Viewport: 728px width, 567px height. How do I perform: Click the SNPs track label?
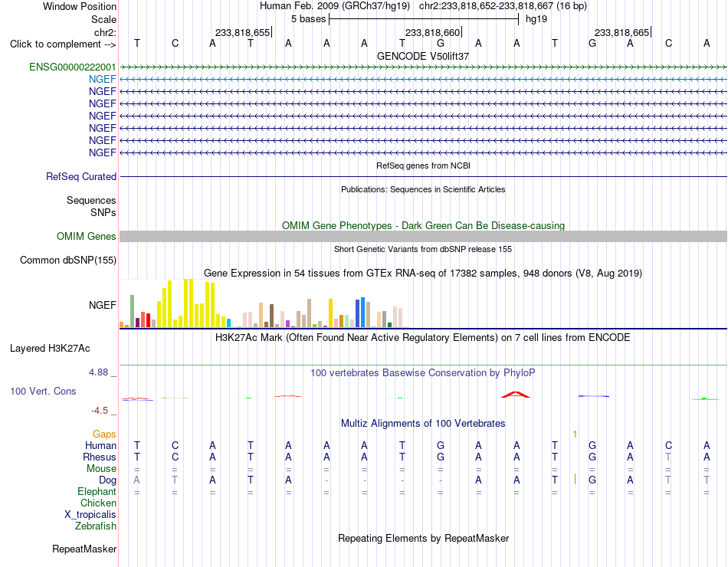tap(103, 212)
